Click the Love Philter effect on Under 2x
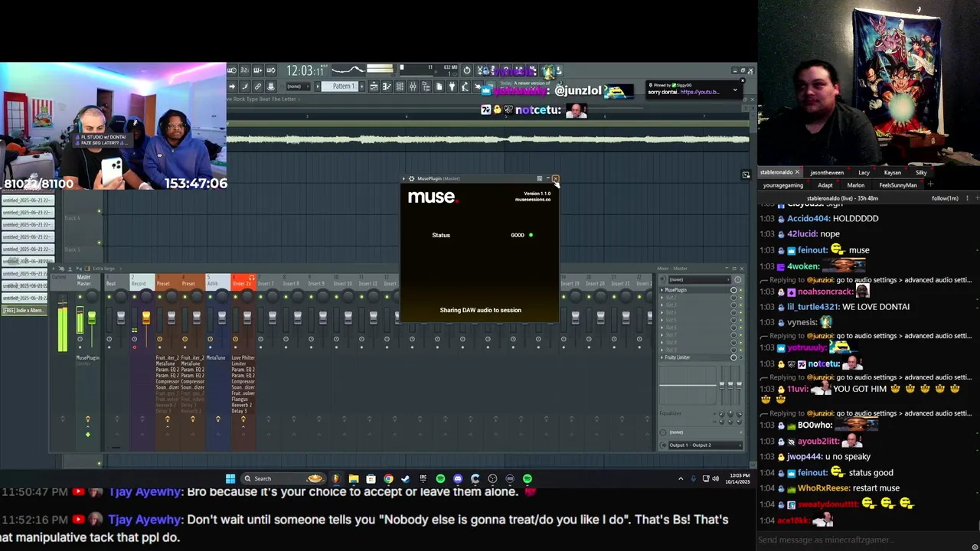Screen dimensions: 980x551 point(243,357)
